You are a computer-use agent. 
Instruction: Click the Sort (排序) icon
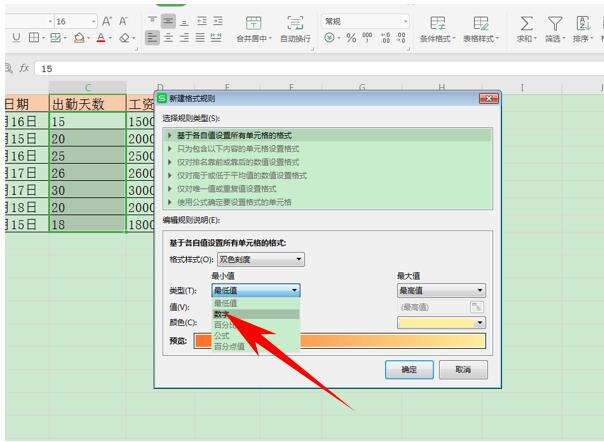point(583,24)
